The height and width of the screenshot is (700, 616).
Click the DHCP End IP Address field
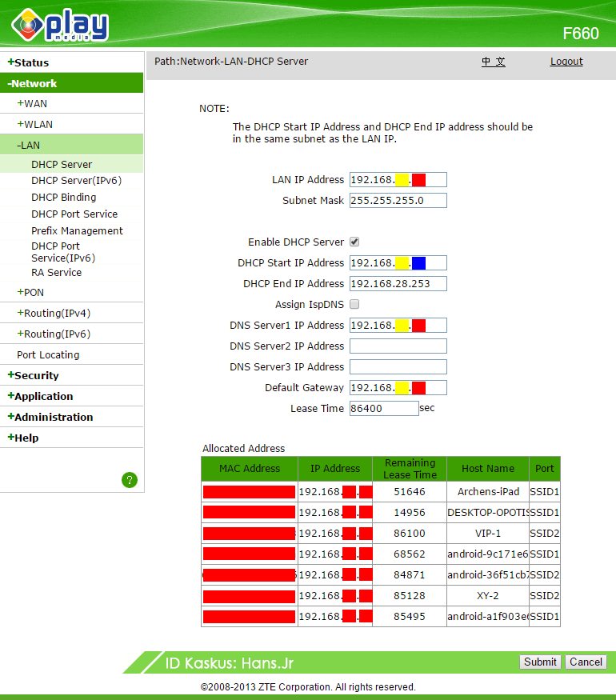(x=398, y=283)
